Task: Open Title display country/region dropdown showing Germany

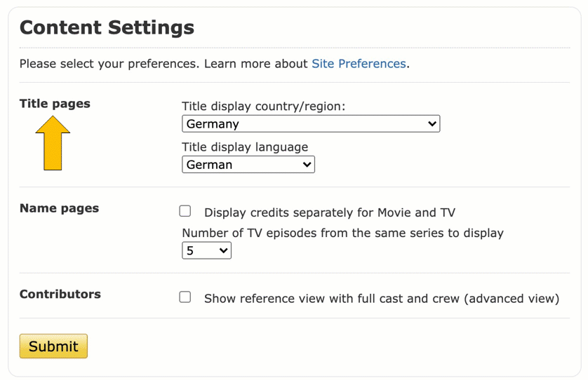Action: tap(311, 123)
